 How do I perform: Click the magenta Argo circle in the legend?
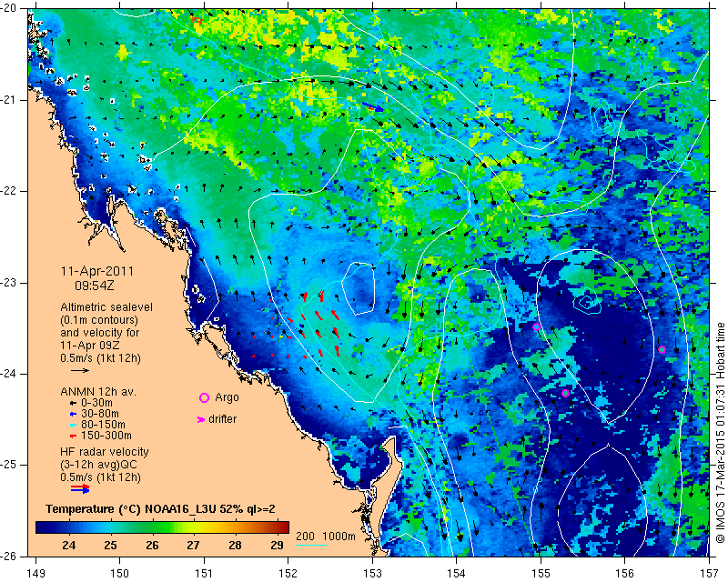tap(204, 397)
